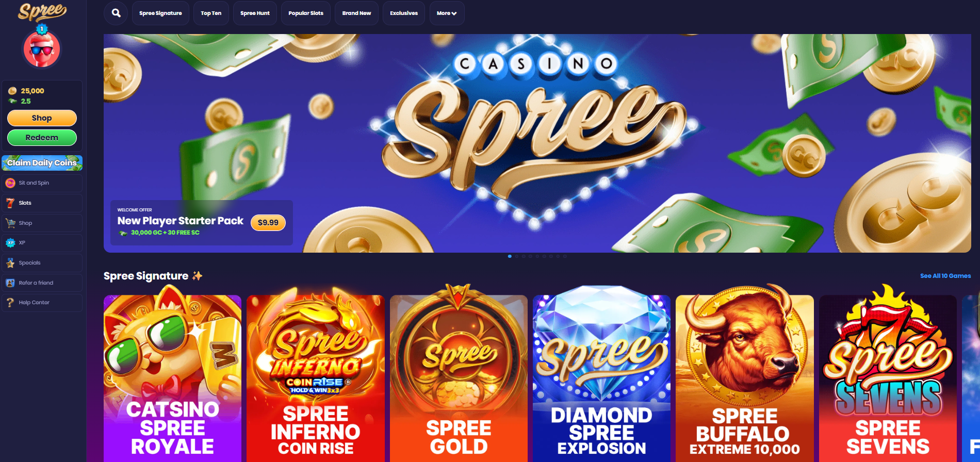Click the Spree logo in sidebar
The height and width of the screenshot is (462, 980).
pos(42,11)
